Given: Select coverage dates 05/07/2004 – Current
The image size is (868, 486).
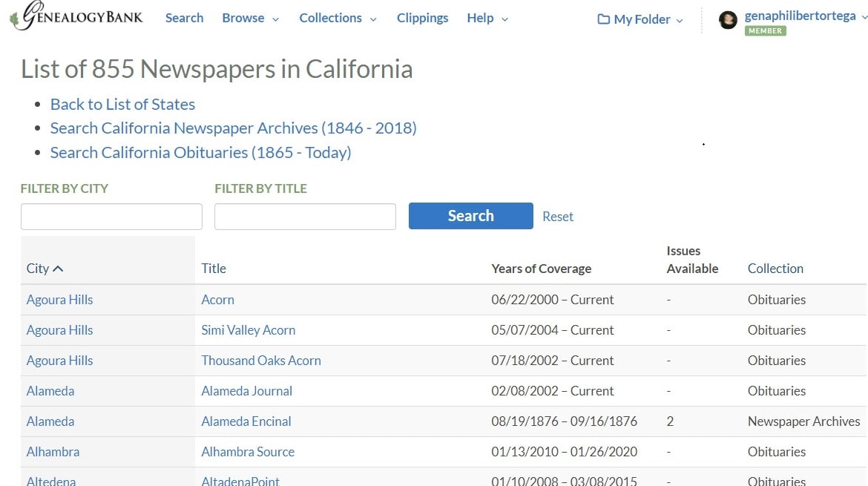Looking at the screenshot, I should (x=552, y=330).
